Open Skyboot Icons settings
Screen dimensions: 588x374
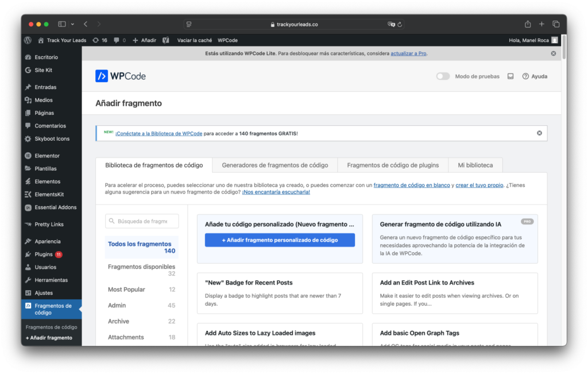click(x=51, y=139)
